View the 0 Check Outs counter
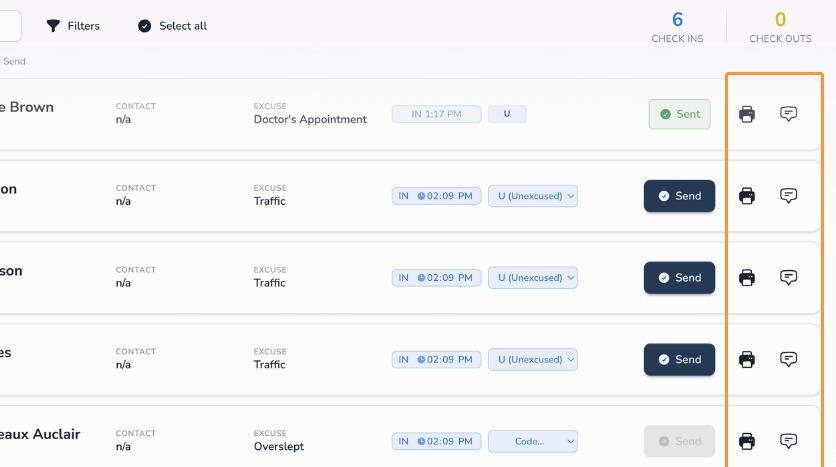Image resolution: width=836 pixels, height=467 pixels. [x=780, y=27]
